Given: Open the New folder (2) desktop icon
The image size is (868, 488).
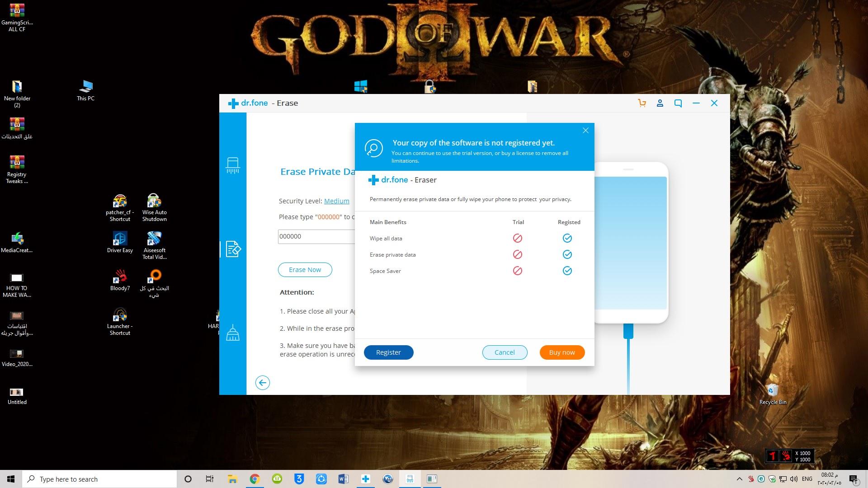Looking at the screenshot, I should click(17, 94).
